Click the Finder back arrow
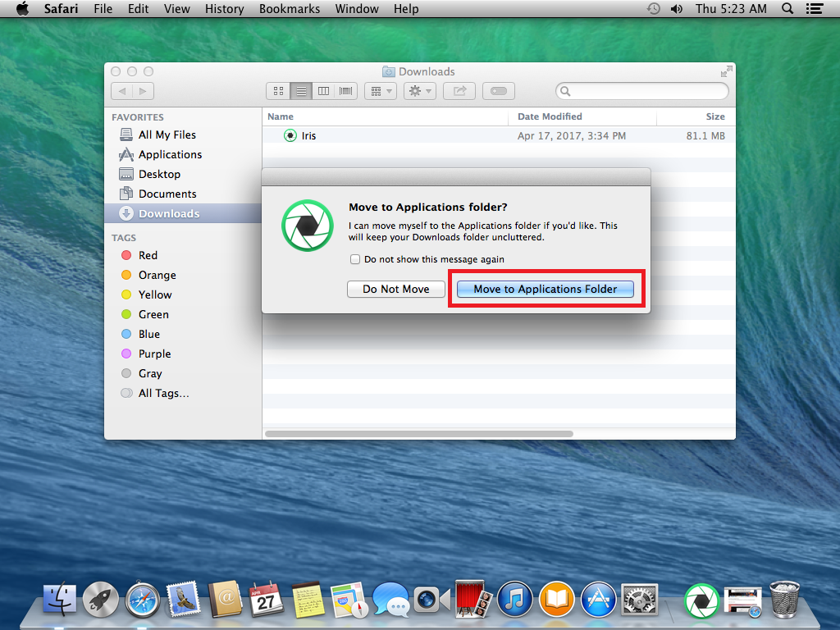The width and height of the screenshot is (840, 630). [x=122, y=91]
